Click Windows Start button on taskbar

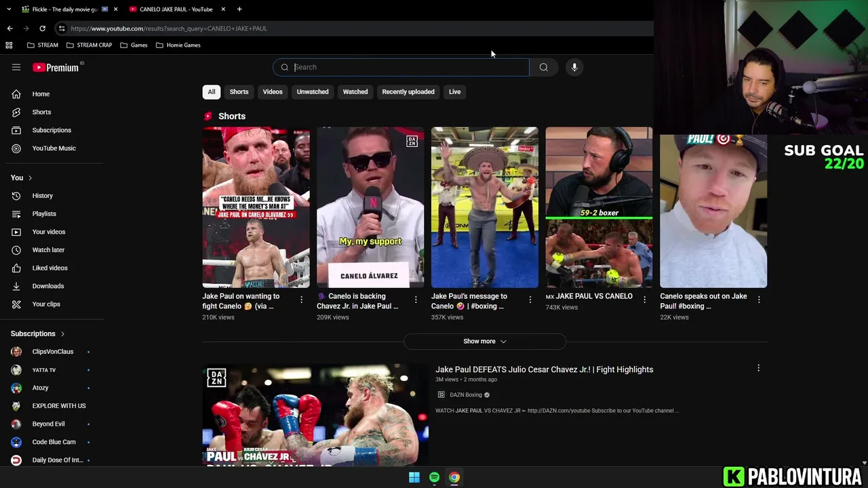[414, 477]
